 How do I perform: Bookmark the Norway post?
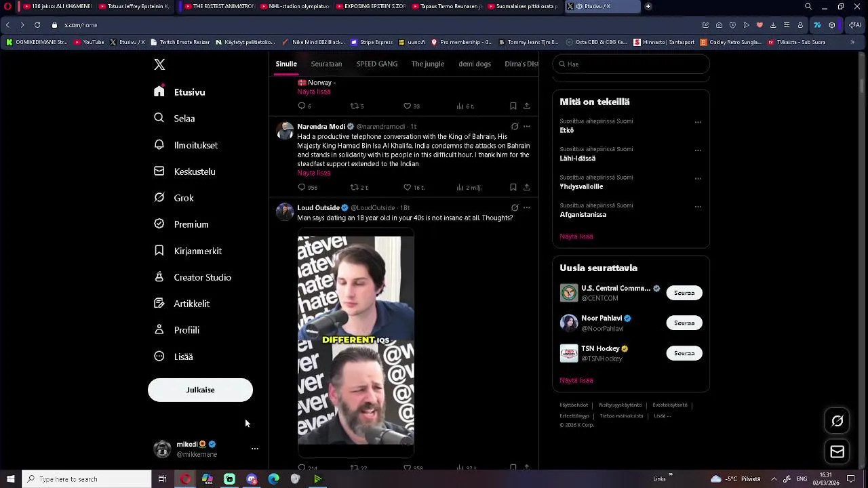click(513, 106)
